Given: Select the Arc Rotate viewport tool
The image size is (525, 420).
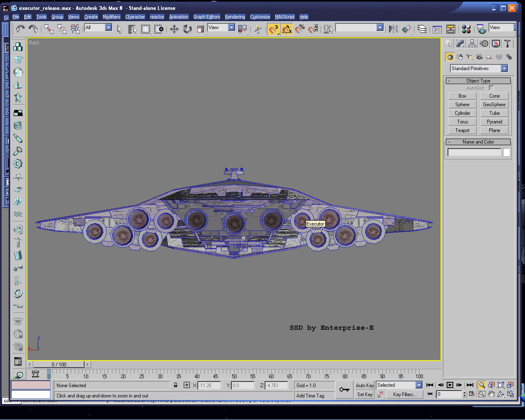Looking at the screenshot, I should point(501,394).
